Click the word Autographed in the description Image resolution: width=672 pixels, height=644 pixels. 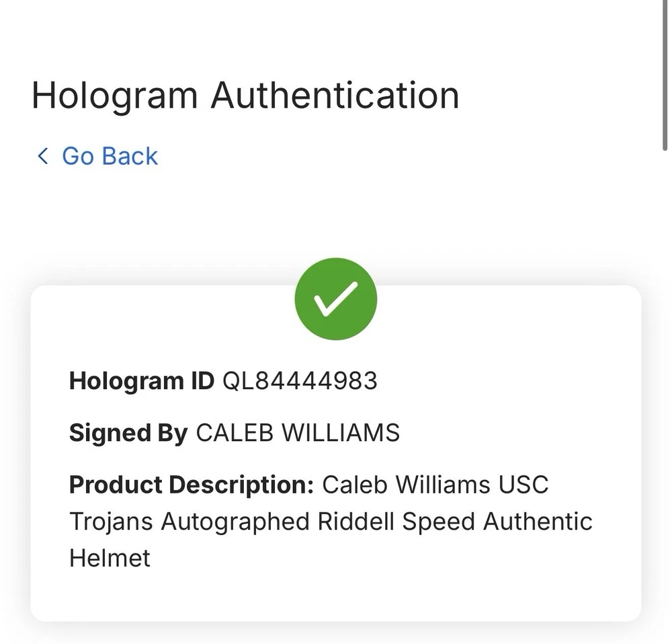click(x=236, y=521)
